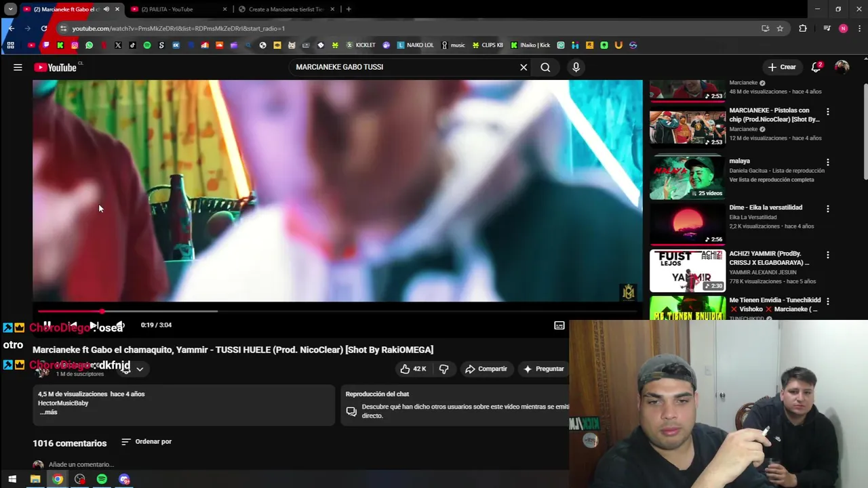Click the Chrome icon in the taskbar

58,479
